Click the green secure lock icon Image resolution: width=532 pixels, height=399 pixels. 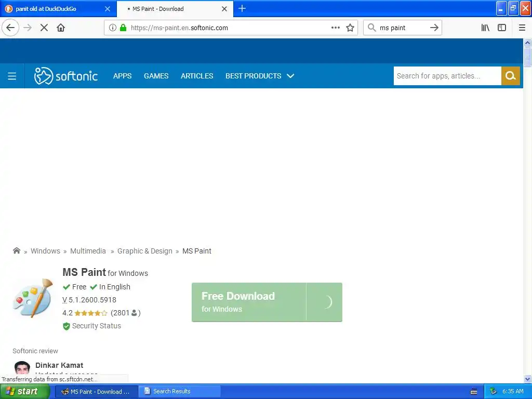coord(123,28)
